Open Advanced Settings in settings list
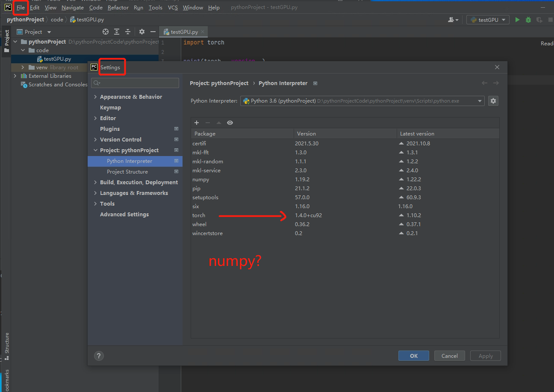 pyautogui.click(x=124, y=215)
